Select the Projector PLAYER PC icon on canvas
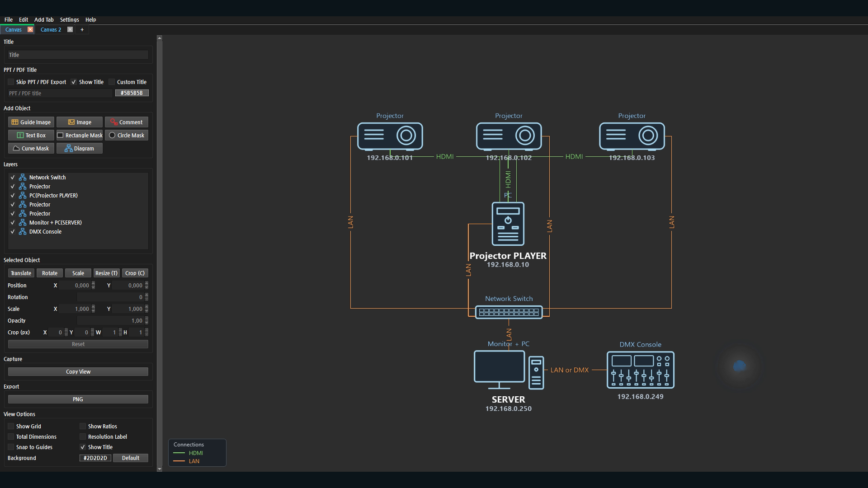This screenshot has height=488, width=868. (508, 224)
